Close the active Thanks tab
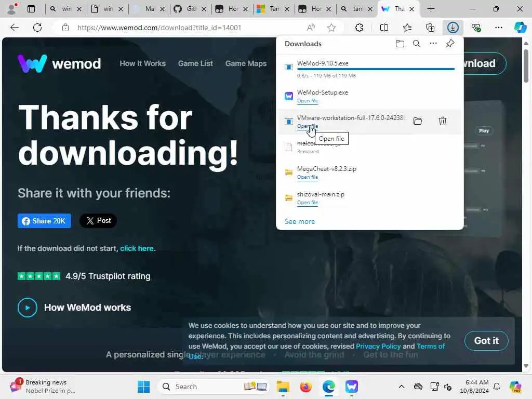532x399 pixels. pos(411,9)
